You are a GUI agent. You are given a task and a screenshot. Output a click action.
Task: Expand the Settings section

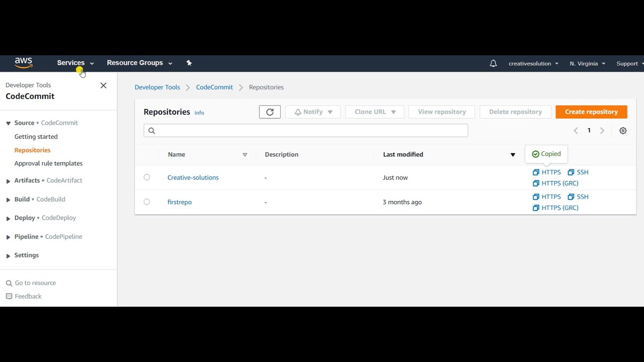pos(8,255)
